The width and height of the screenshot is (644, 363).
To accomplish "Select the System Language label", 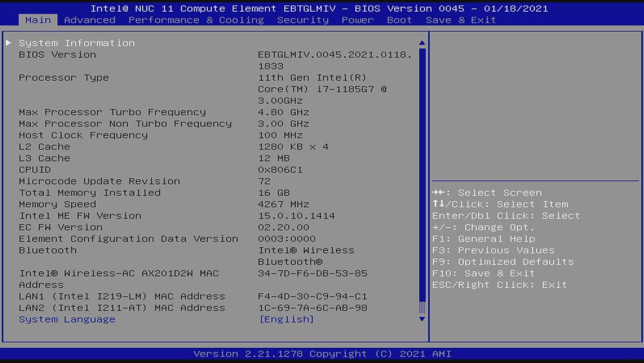I will (67, 319).
